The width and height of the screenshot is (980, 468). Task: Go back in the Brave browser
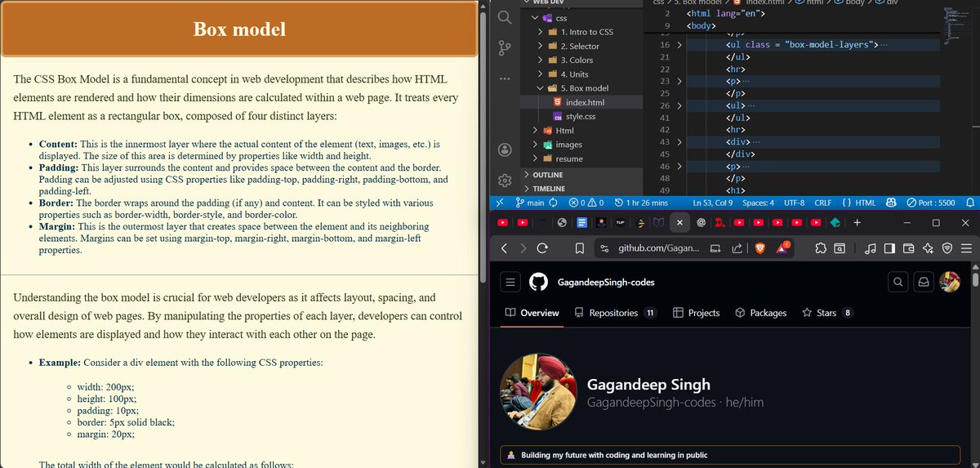tap(504, 248)
